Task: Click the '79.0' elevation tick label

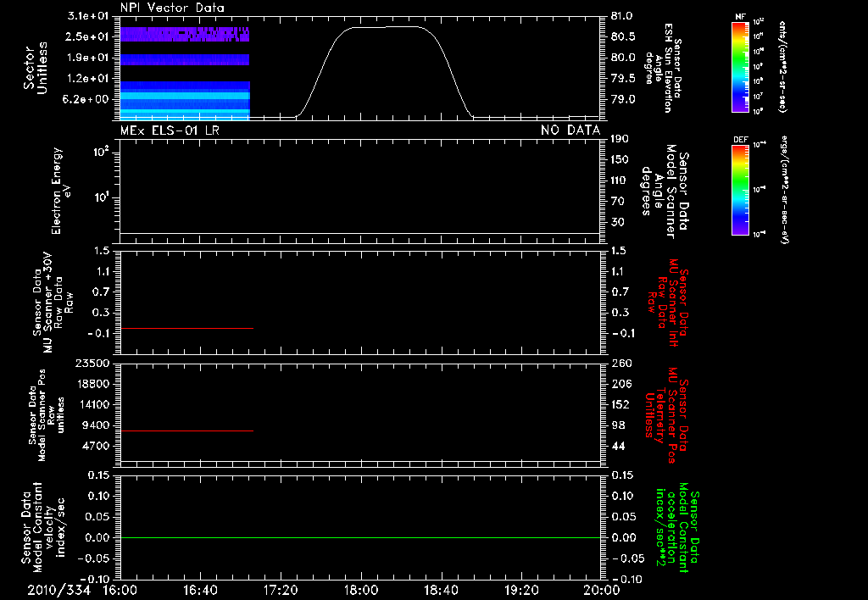Action: [622, 100]
